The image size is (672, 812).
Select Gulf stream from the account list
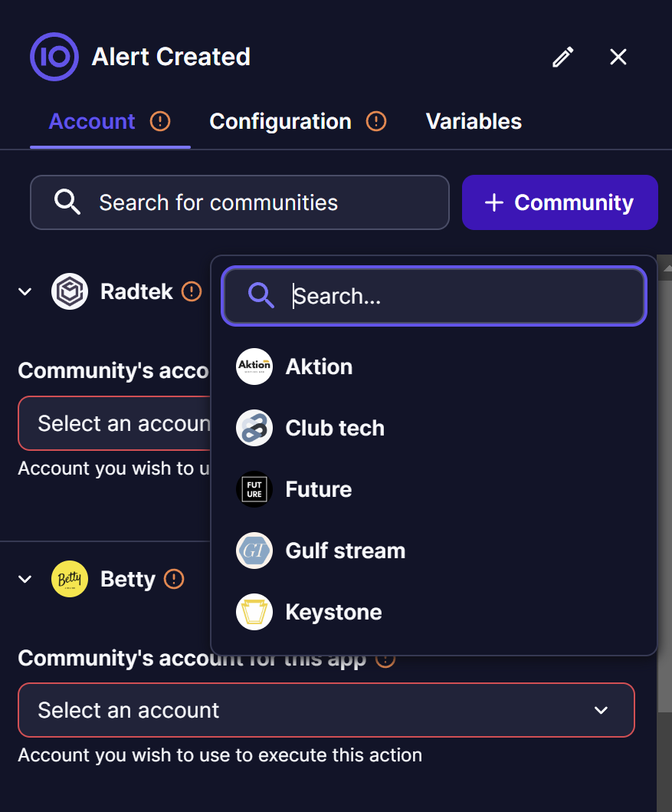[x=345, y=551]
